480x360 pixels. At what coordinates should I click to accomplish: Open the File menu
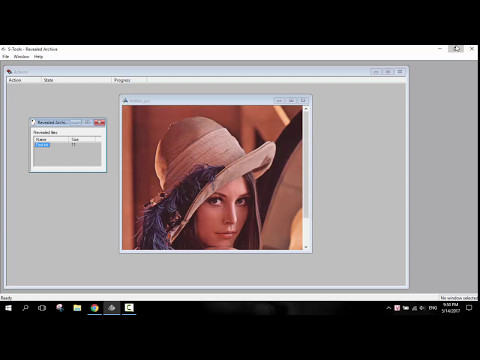6,56
